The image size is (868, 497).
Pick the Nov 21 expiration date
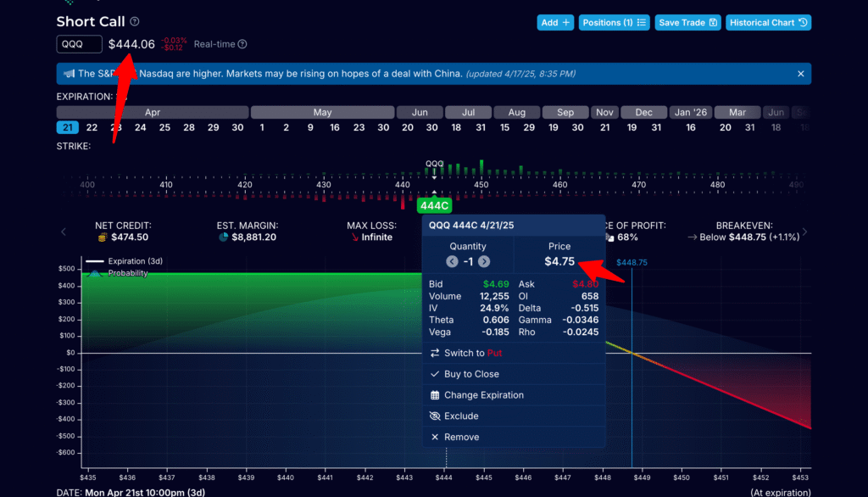tap(605, 127)
